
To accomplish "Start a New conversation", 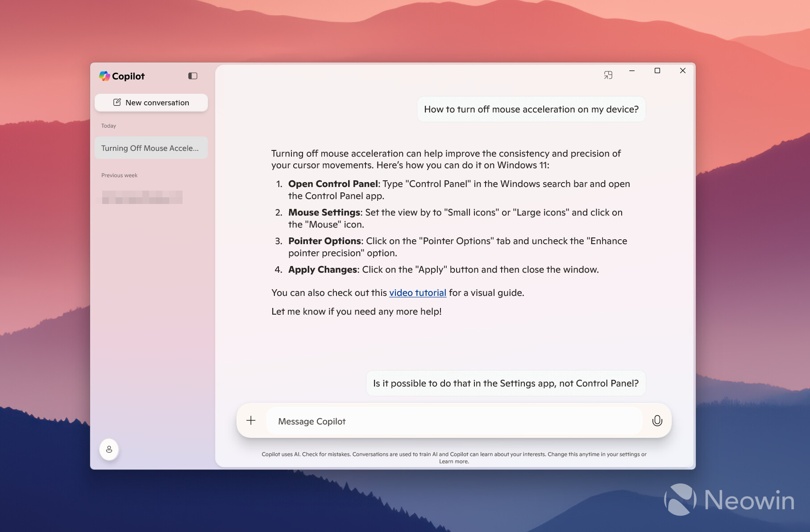I will (151, 103).
